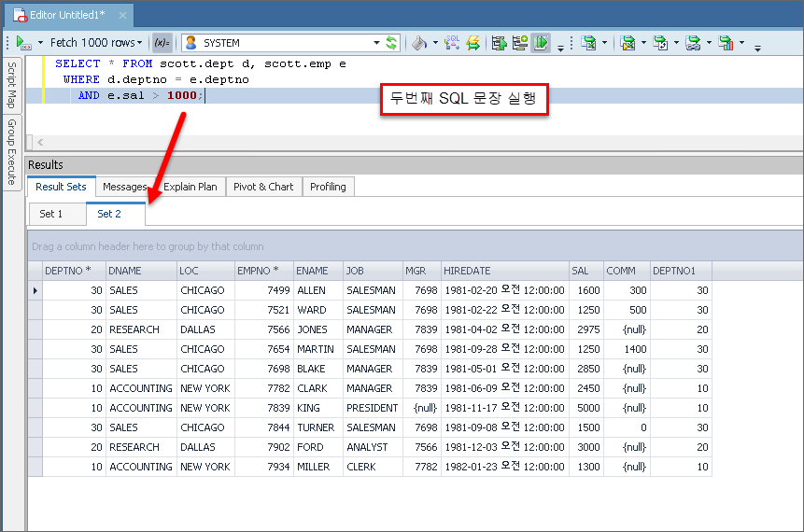Open dropdown beside grid pencil icon
Image resolution: width=804 pixels, height=532 pixels.
coord(643,43)
